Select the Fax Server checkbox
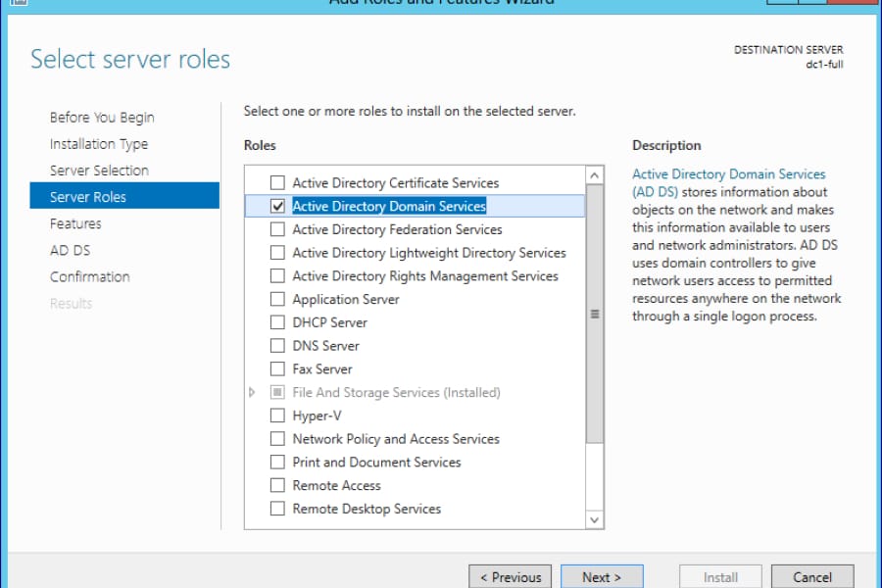 277,369
